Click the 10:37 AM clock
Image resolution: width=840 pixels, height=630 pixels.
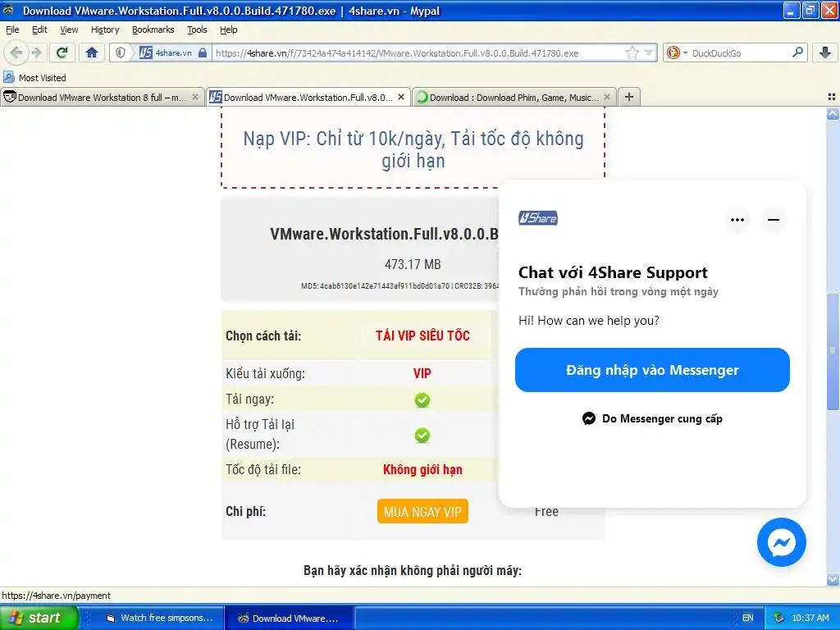click(x=810, y=618)
